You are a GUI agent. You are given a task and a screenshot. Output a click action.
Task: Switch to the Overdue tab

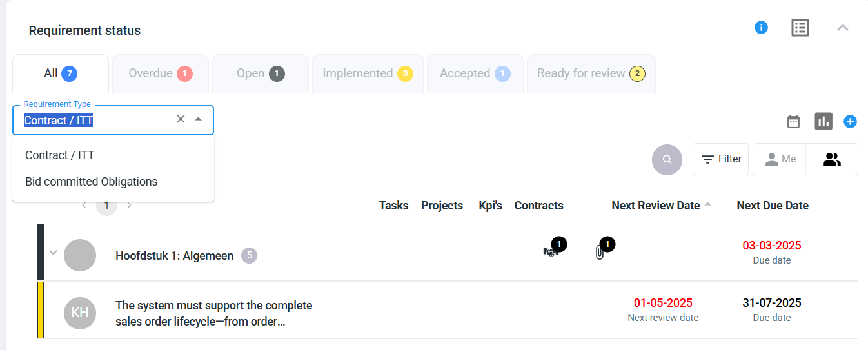161,73
